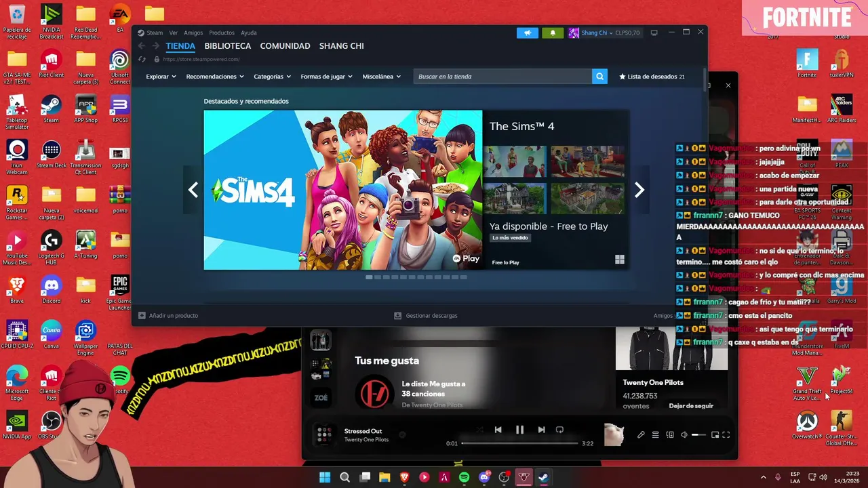Click the store search magnifier button
The width and height of the screenshot is (868, 488).
[599, 77]
